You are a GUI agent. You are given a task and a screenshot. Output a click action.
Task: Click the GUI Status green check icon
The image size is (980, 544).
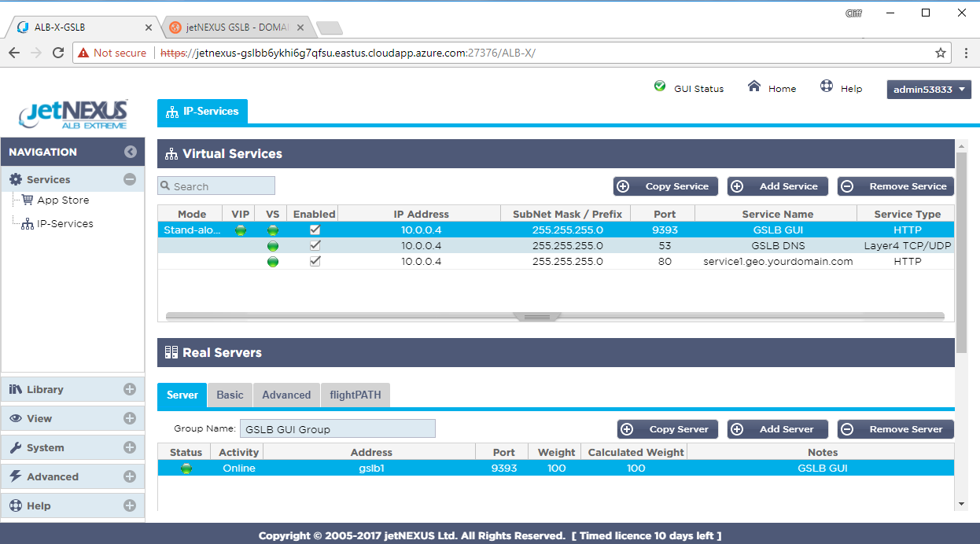coord(660,86)
